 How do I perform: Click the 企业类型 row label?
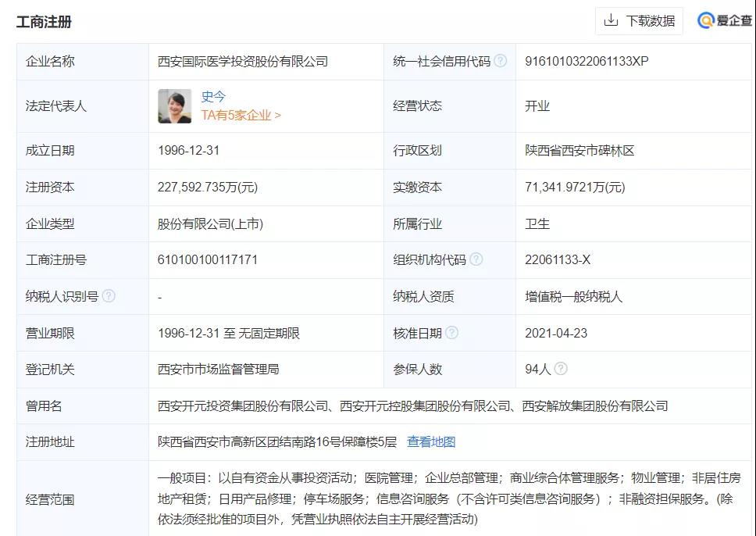50,224
